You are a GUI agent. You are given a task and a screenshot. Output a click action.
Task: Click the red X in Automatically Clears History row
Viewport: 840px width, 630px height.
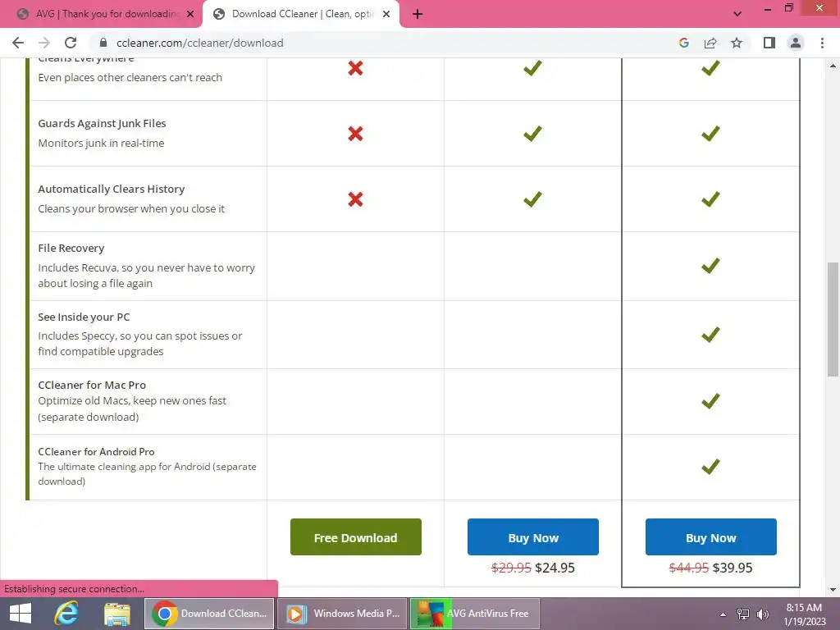(x=355, y=199)
